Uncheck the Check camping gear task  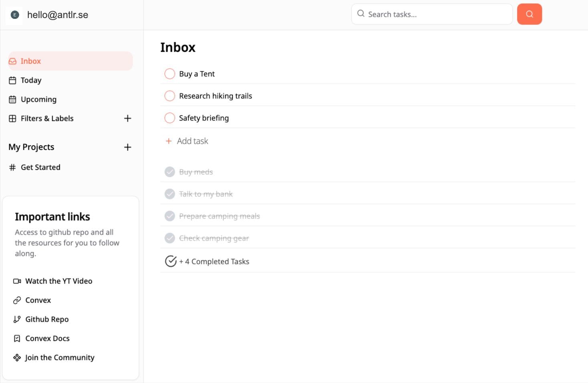[x=170, y=238]
